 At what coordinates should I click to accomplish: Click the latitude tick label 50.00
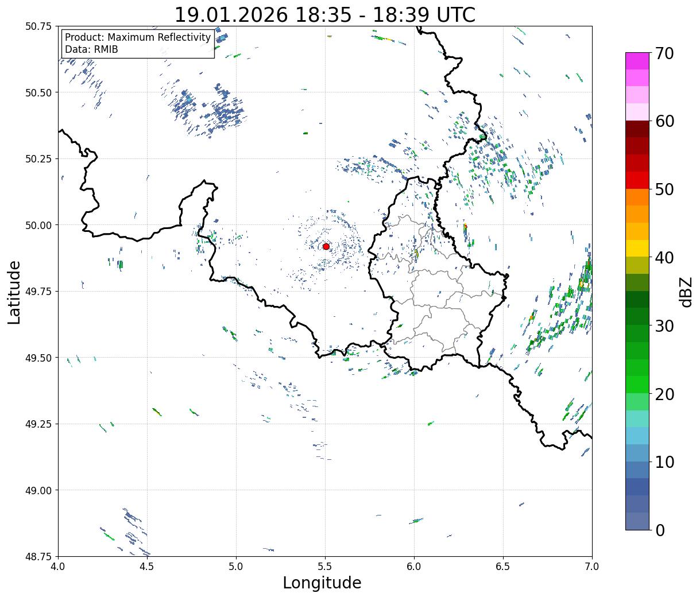pyautogui.click(x=38, y=225)
